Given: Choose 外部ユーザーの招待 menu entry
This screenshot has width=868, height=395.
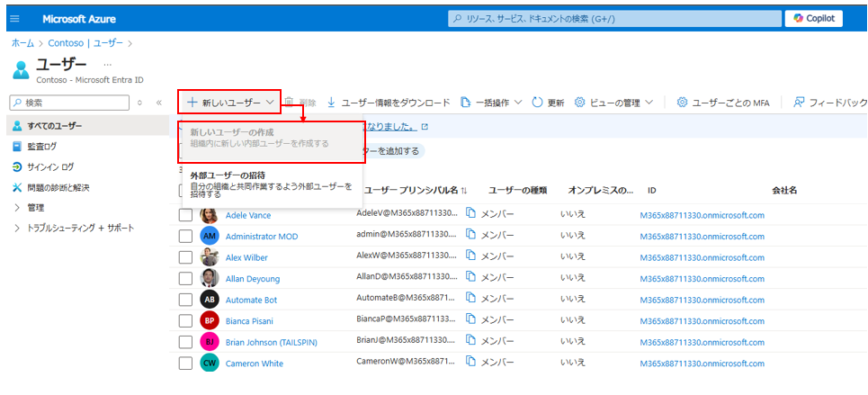Looking at the screenshot, I should point(273,185).
